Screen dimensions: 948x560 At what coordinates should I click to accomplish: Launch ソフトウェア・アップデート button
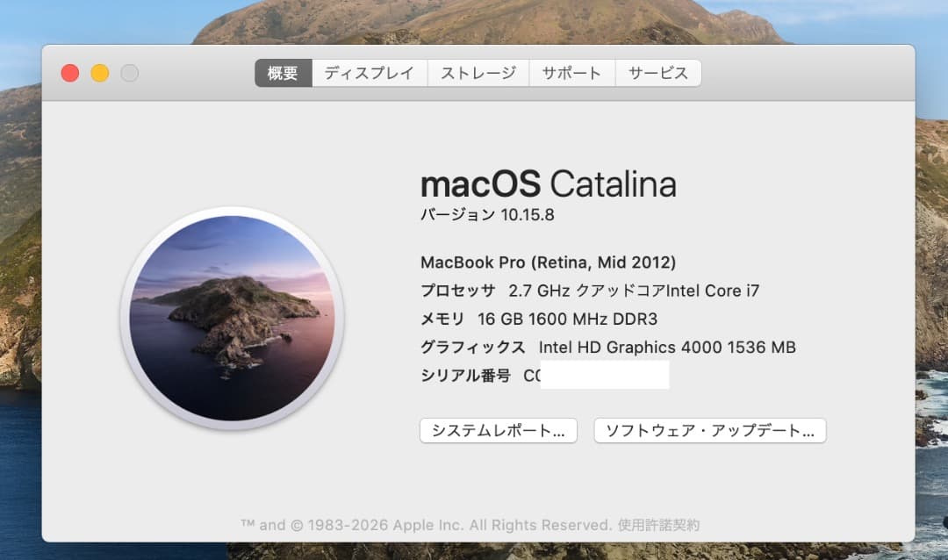(x=710, y=431)
